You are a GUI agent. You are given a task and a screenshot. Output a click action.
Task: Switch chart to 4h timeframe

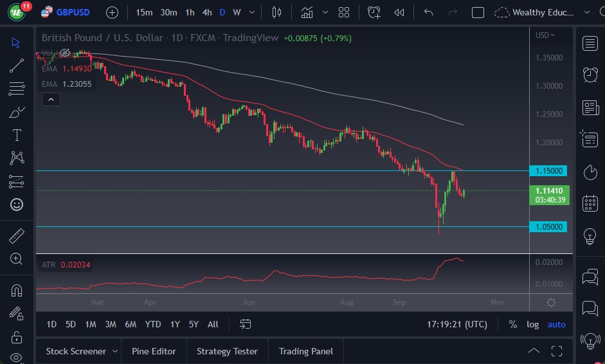coord(206,12)
